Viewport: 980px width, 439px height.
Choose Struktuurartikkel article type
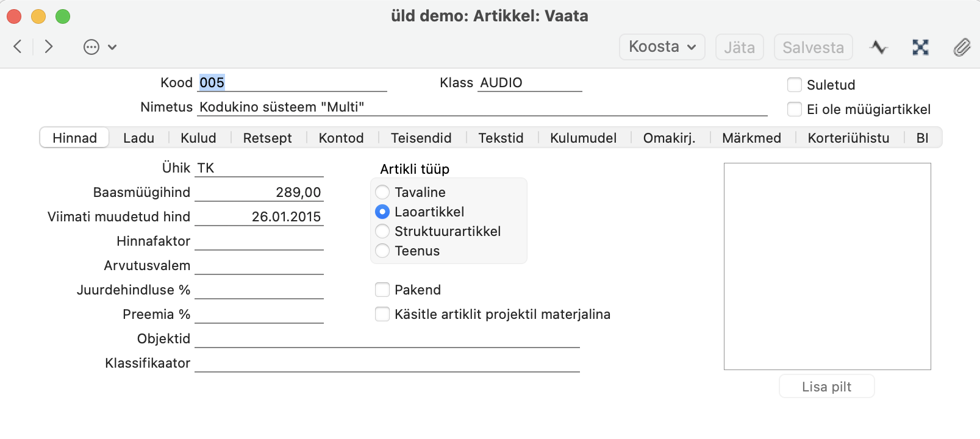click(382, 231)
